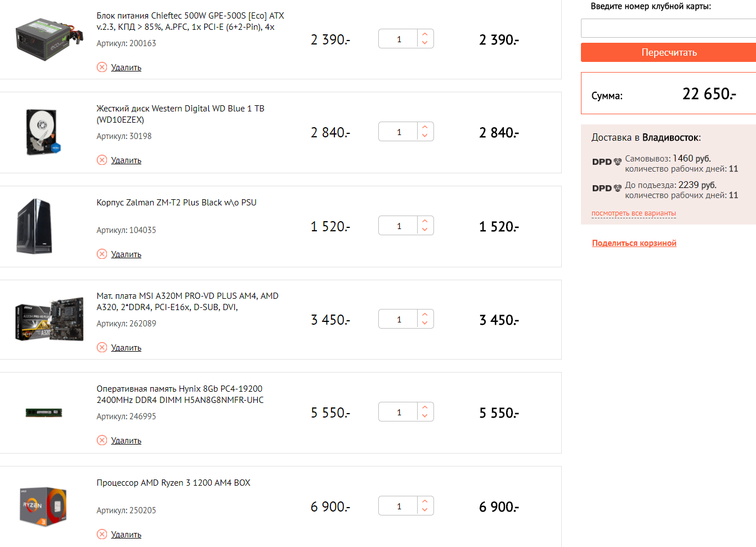Decrease quantity of AMD Ryzen 3 processor
The width and height of the screenshot is (756, 547).
(425, 510)
